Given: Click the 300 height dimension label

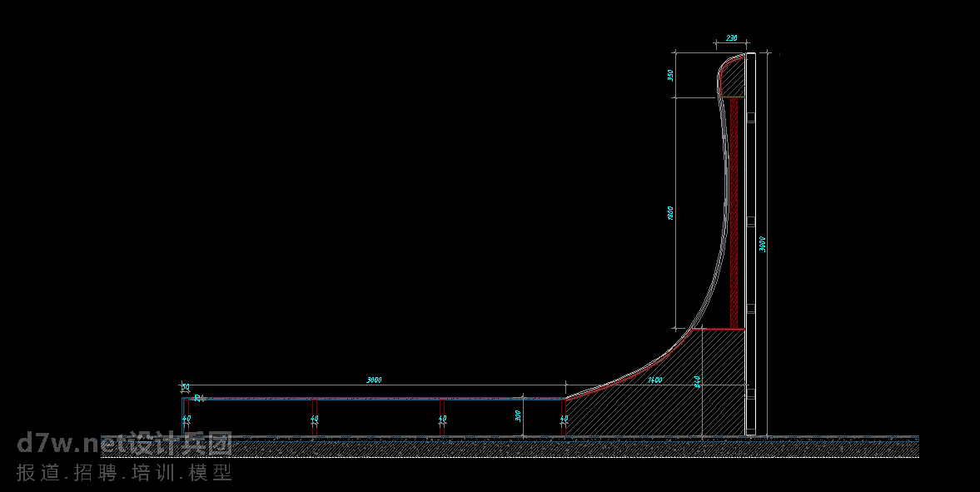Looking at the screenshot, I should coord(518,415).
